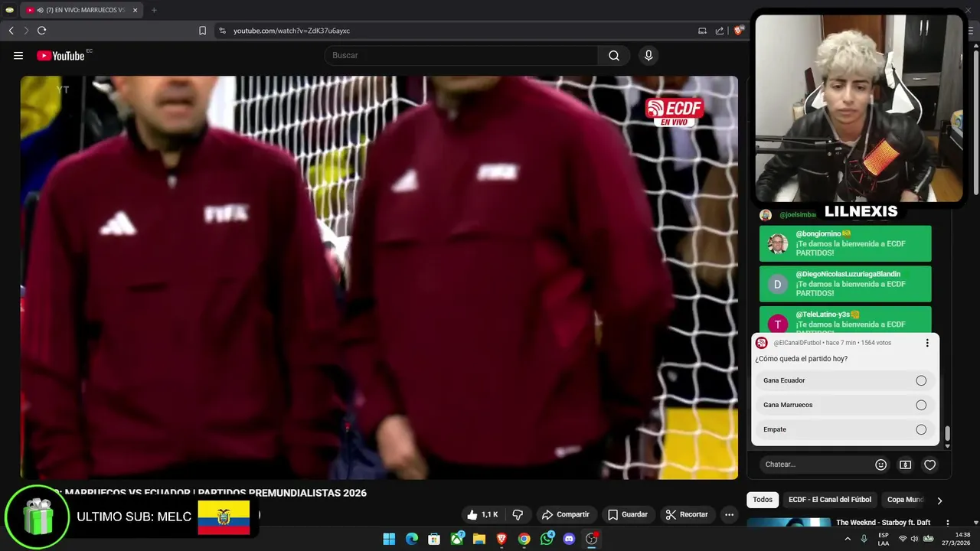Reload the current page
980x551 pixels.
[41, 31]
